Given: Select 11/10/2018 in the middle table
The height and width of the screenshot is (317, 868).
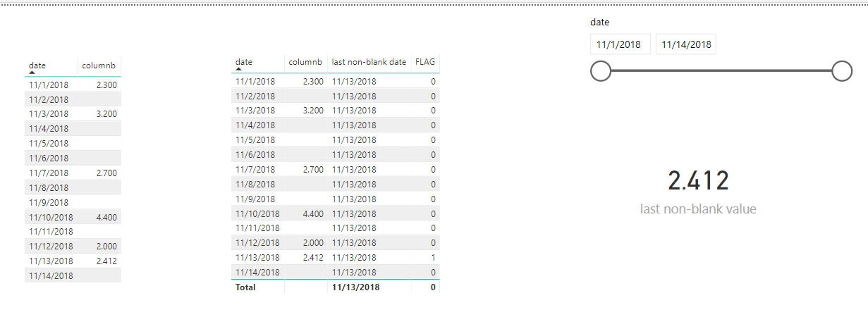Looking at the screenshot, I should point(257,213).
